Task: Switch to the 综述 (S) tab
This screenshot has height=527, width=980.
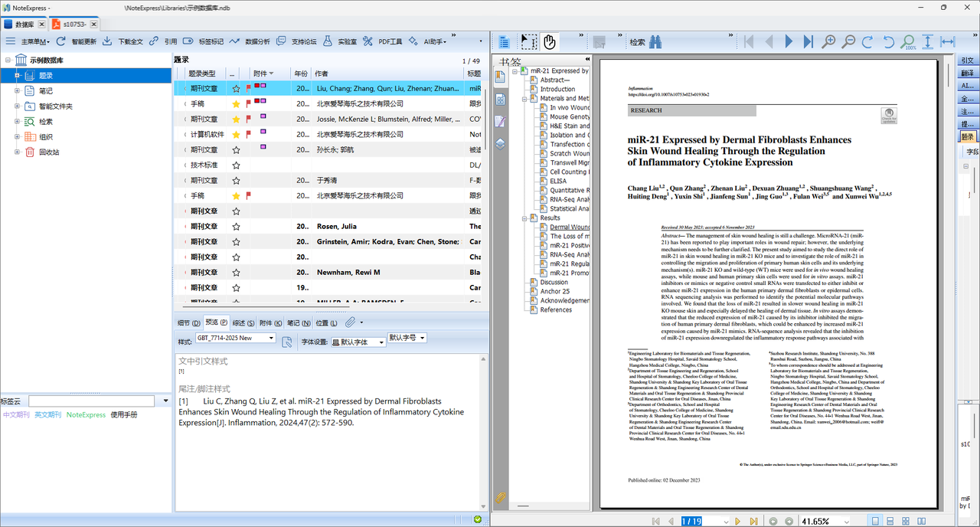Action: click(243, 323)
